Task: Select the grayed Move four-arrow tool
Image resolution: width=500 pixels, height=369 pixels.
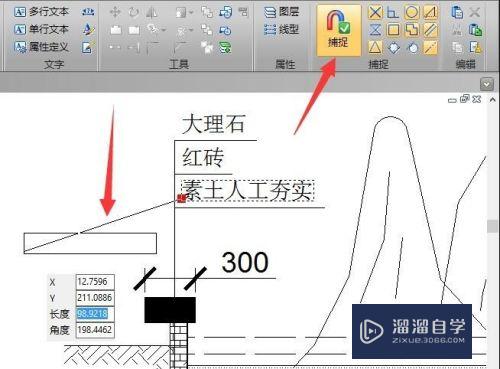Action: click(x=115, y=12)
